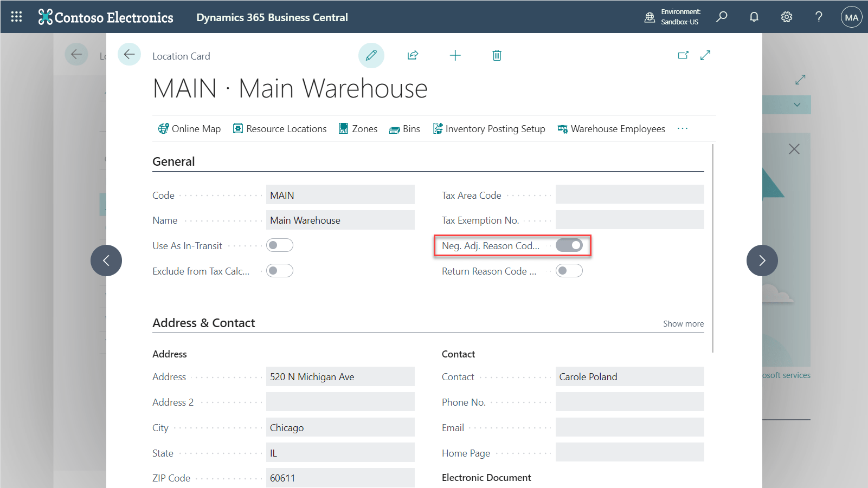This screenshot has height=488, width=868.
Task: Click the Contoso Electronics logo
Action: coord(106,17)
